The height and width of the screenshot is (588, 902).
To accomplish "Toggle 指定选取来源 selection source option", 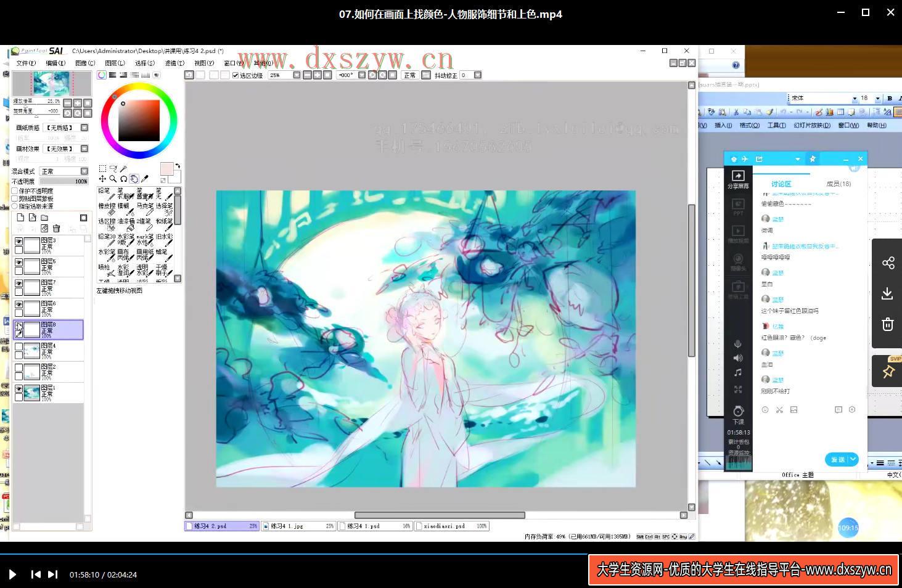I will tap(15, 206).
